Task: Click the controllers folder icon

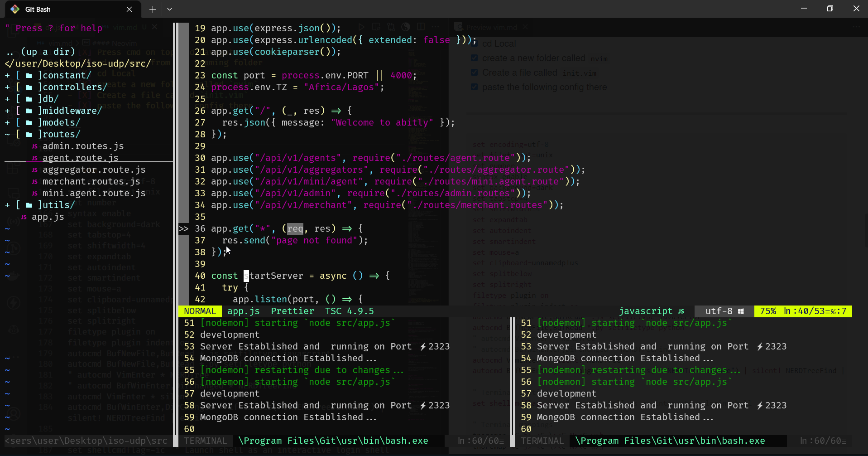Action: point(29,87)
